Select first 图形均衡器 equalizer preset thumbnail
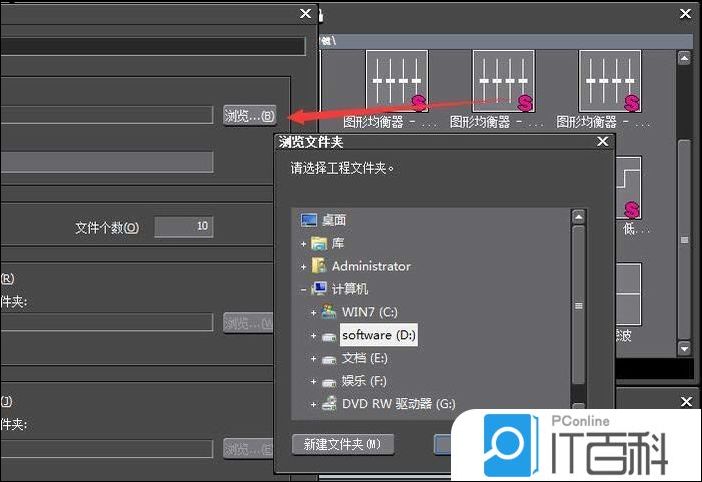Image resolution: width=702 pixels, height=482 pixels. click(397, 81)
